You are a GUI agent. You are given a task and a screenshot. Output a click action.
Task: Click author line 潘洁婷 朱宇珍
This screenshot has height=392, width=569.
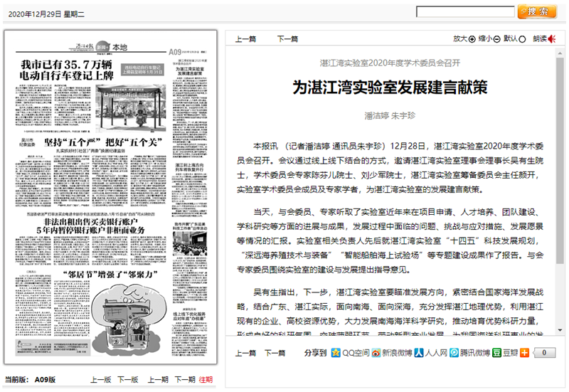click(x=390, y=116)
